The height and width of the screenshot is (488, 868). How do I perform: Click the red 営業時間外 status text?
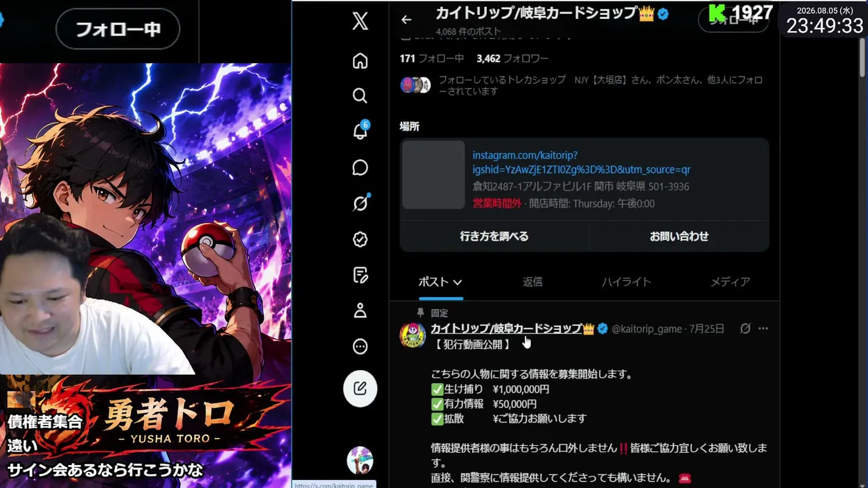[x=497, y=203]
